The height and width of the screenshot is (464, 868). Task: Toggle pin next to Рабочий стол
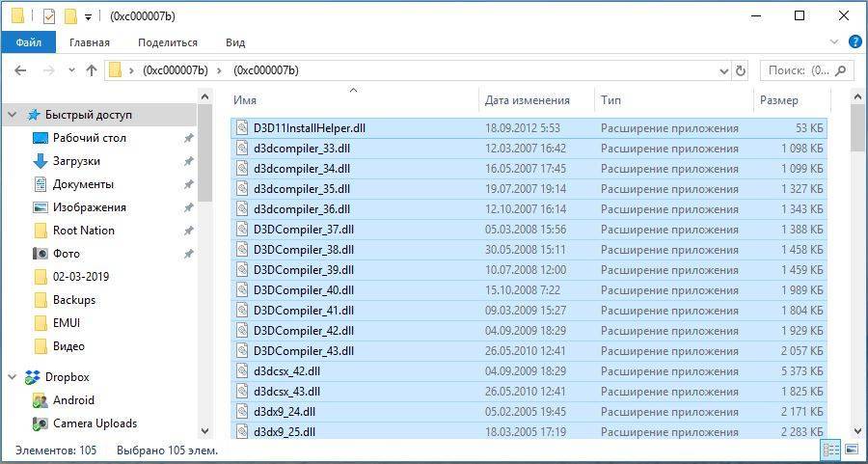click(x=188, y=138)
